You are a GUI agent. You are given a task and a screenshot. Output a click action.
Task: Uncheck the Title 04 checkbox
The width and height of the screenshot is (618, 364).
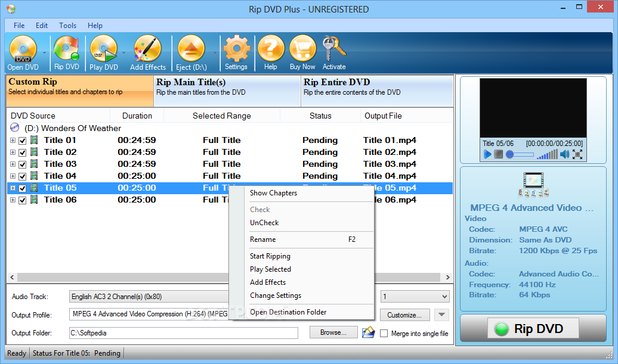pyautogui.click(x=23, y=176)
